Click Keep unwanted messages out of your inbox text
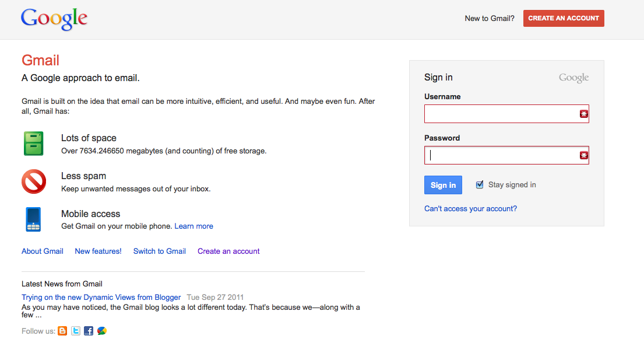This screenshot has height=339, width=644. [x=136, y=189]
